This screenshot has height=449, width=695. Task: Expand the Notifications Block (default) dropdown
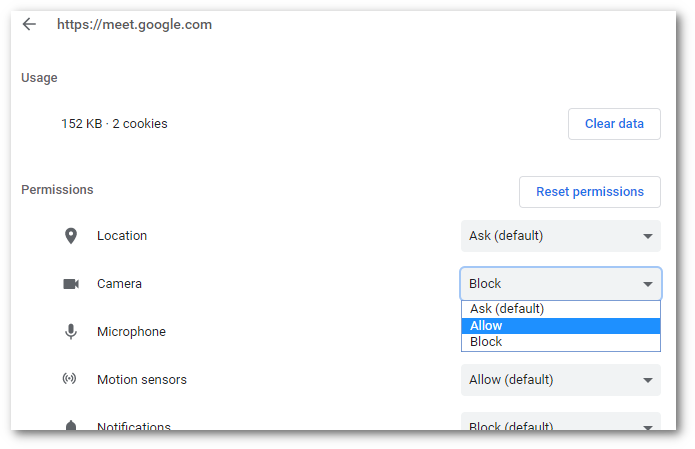pos(561,422)
